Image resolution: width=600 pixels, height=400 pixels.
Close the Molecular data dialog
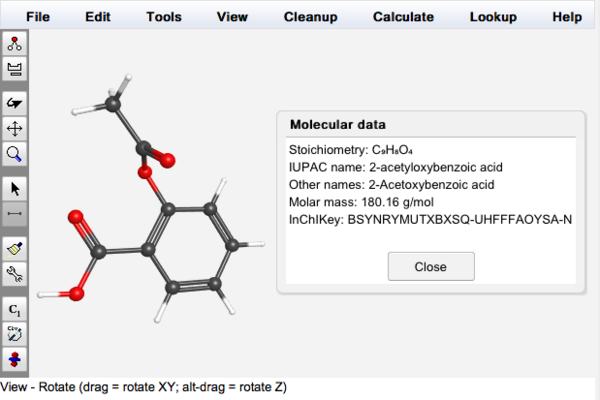[x=430, y=267]
